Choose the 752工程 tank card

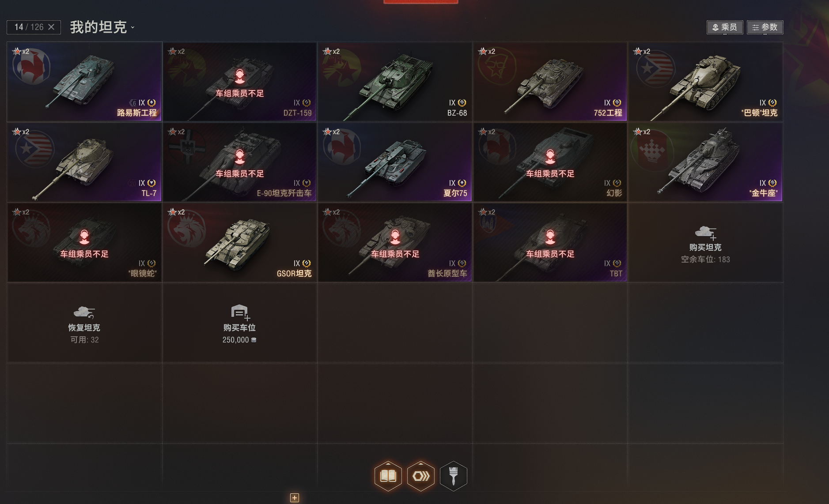tap(550, 82)
